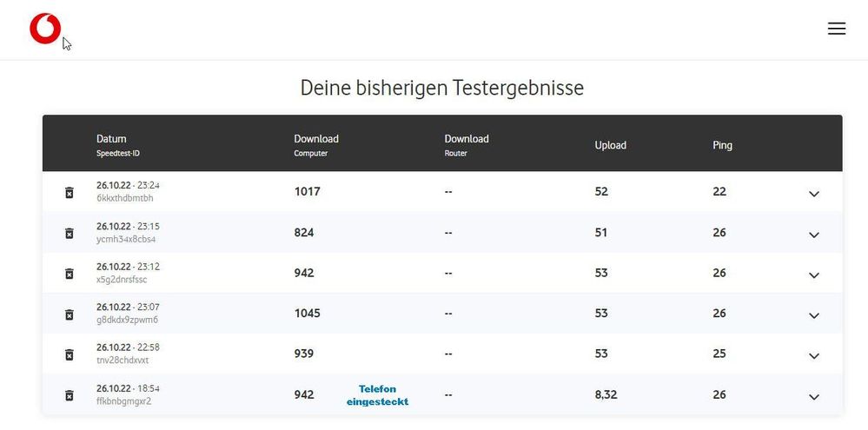This screenshot has width=868, height=430.
Task: Delete the 18:54 speedtest result
Action: (x=70, y=395)
